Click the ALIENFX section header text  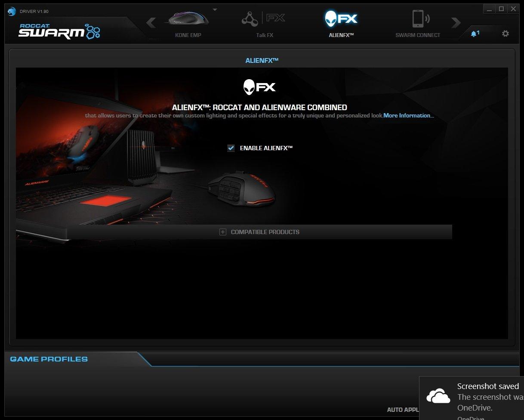pyautogui.click(x=262, y=60)
